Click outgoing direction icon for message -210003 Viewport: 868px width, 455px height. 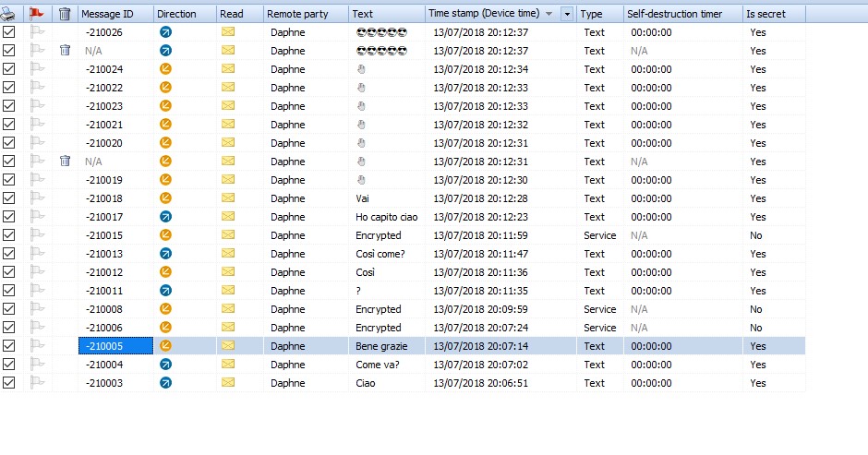click(165, 382)
